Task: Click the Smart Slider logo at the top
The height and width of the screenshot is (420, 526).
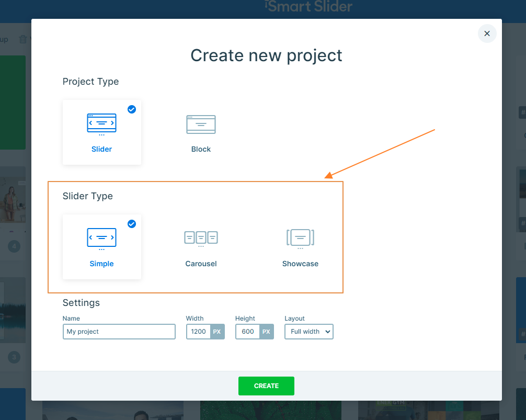Action: [x=308, y=7]
